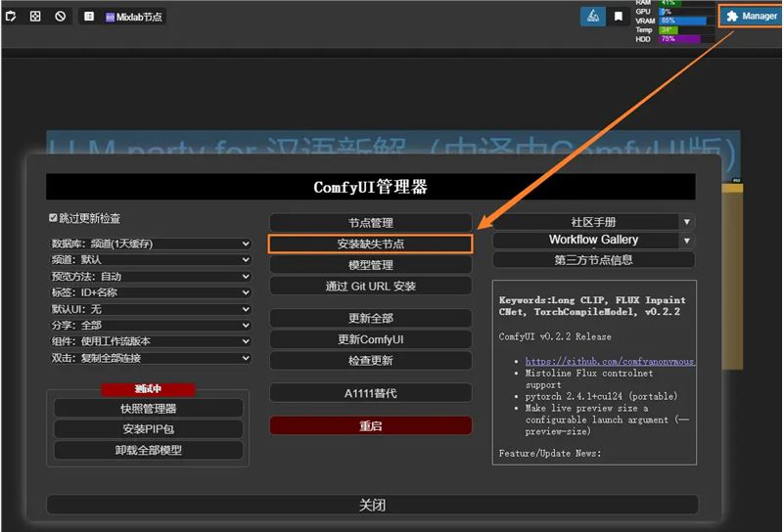The height and width of the screenshot is (532, 783).
Task: Open the 组件: 使用工作流版本 dropdown
Action: click(151, 341)
